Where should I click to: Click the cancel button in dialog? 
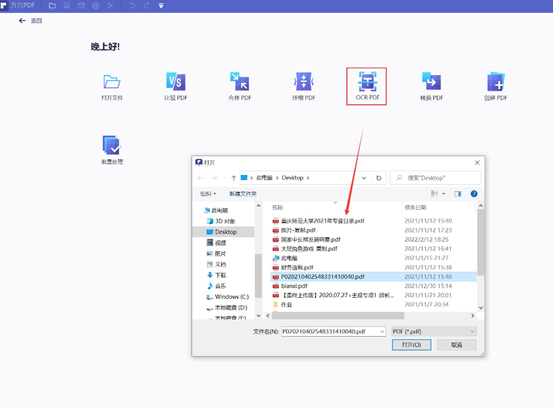(456, 345)
